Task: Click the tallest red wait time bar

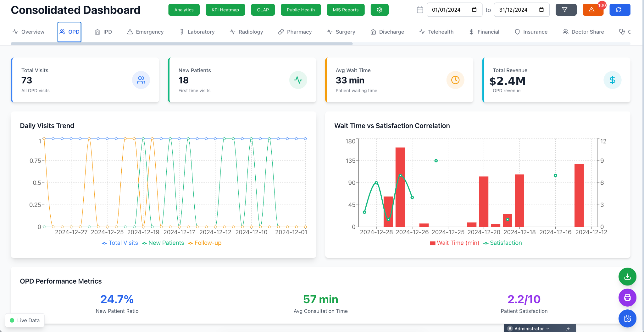Action: pos(400,187)
